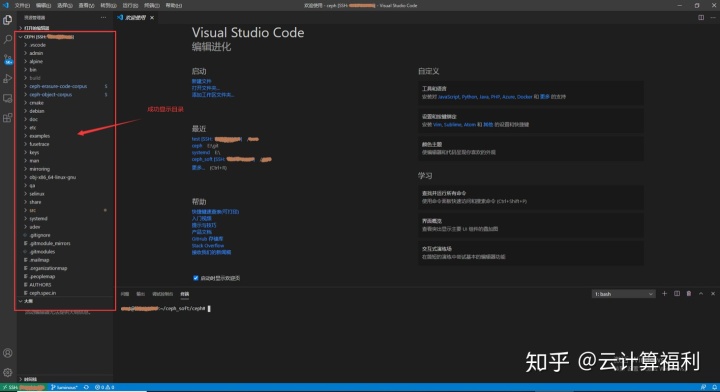Viewport: 720px width, 392px height.
Task: Open the Explorer view in activity bar
Action: click(8, 20)
